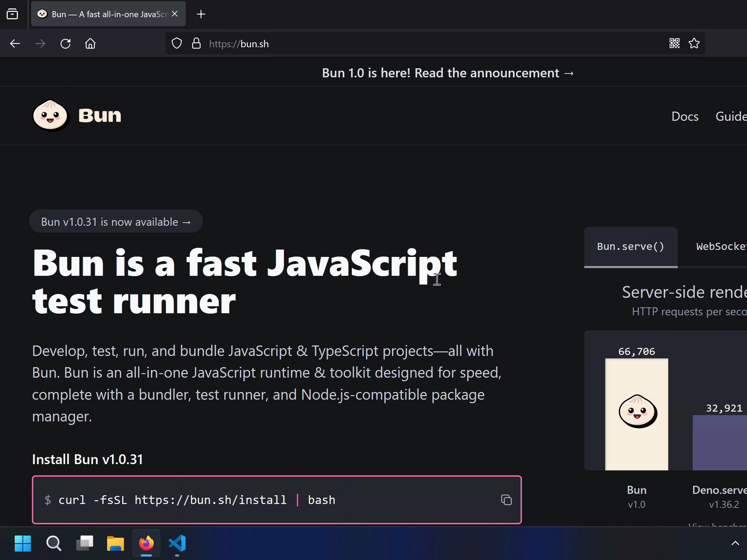Click the Deno.serve 32,921 benchmark bar
747x560 pixels.
pyautogui.click(x=720, y=442)
